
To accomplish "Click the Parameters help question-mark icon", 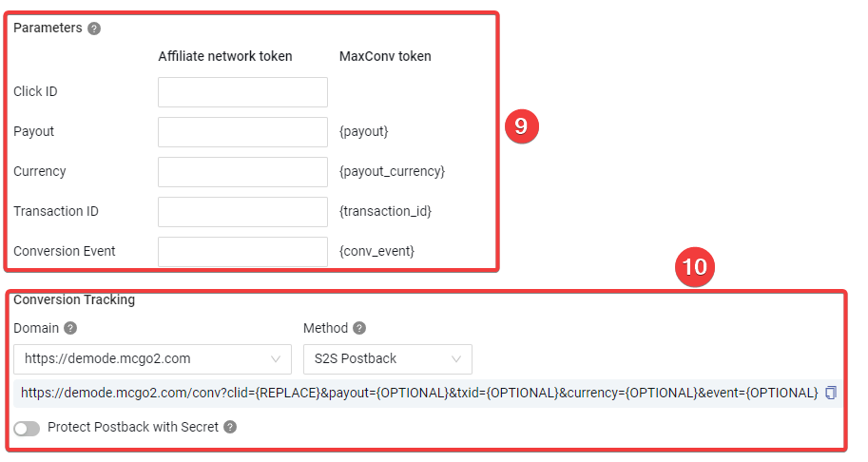I will tap(94, 29).
